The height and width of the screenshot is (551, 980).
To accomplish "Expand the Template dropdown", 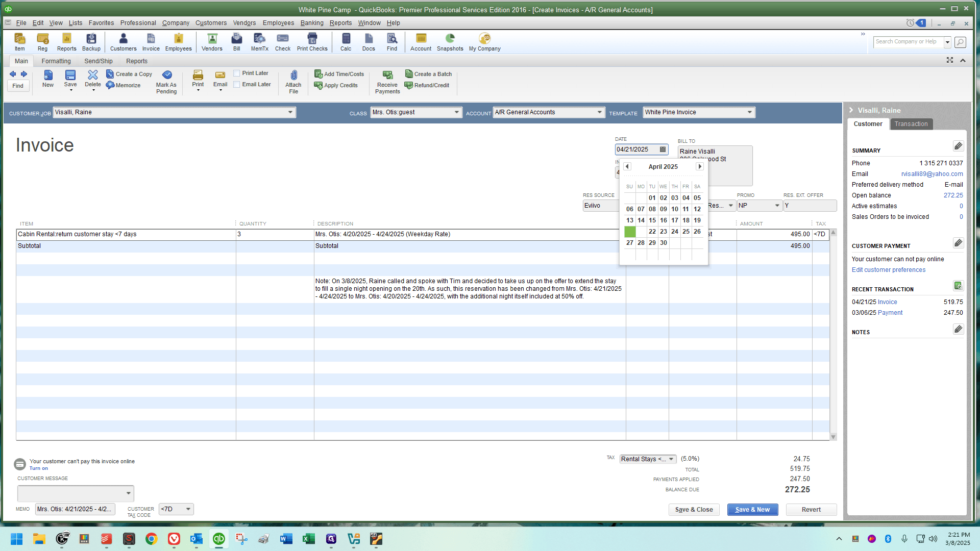I will coord(750,112).
